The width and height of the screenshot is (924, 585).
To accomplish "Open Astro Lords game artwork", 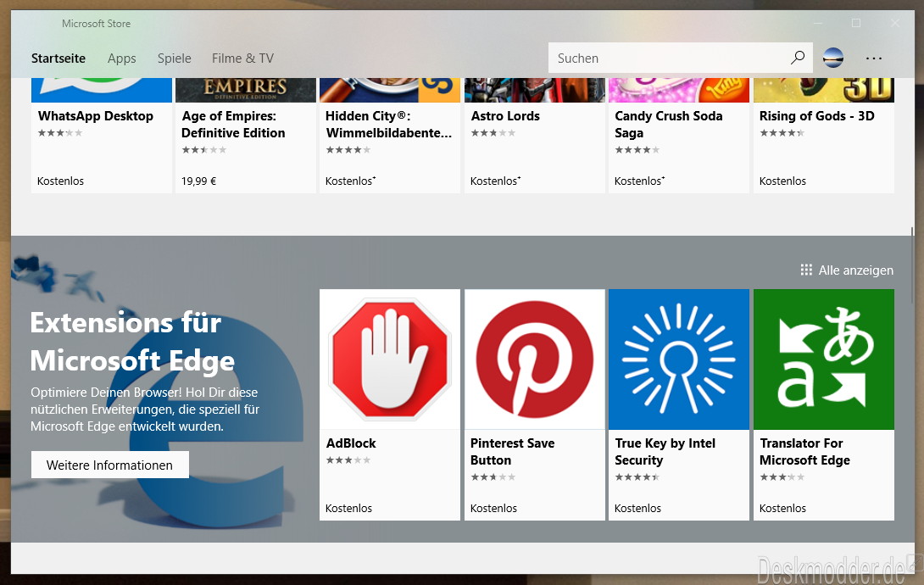I will point(535,90).
